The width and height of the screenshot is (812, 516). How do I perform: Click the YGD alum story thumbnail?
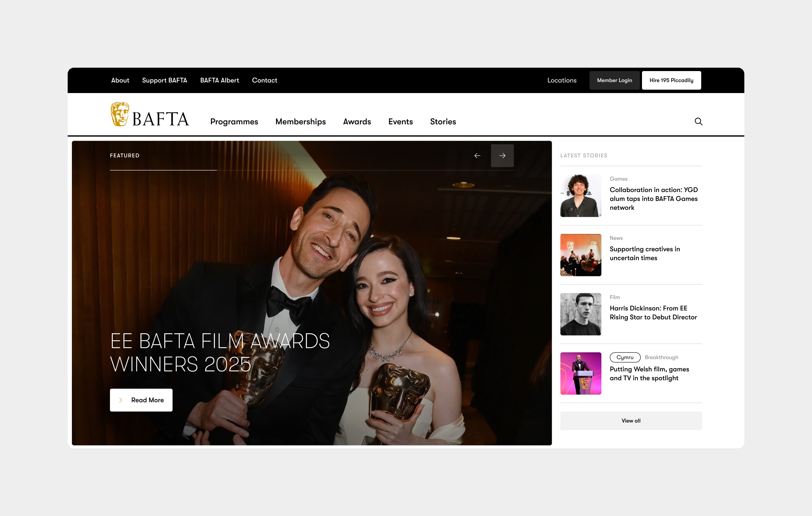(x=580, y=196)
